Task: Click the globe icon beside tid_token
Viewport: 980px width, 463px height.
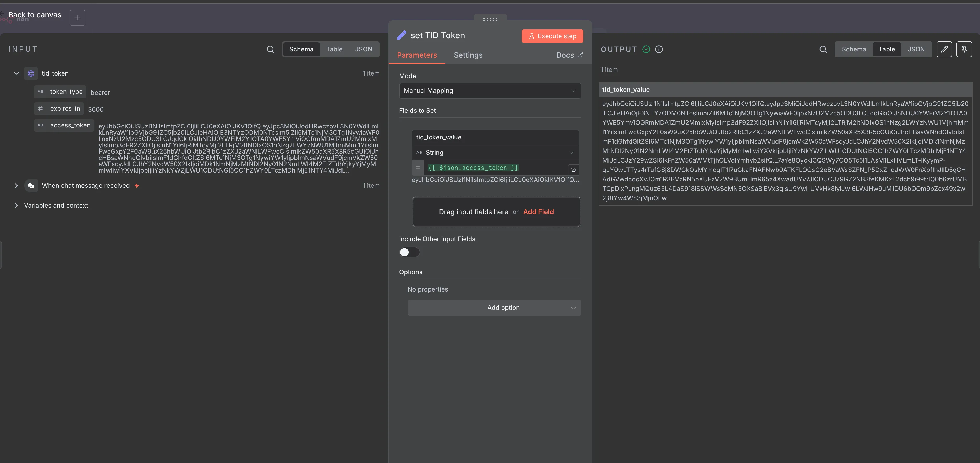Action: (31, 73)
